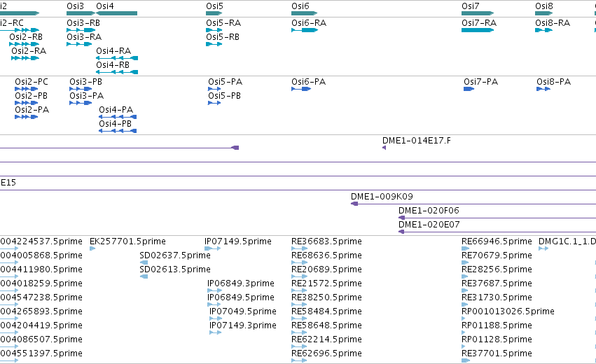596x364 pixels.
Task: Select protein label Osi2-PB
Action: (32, 96)
